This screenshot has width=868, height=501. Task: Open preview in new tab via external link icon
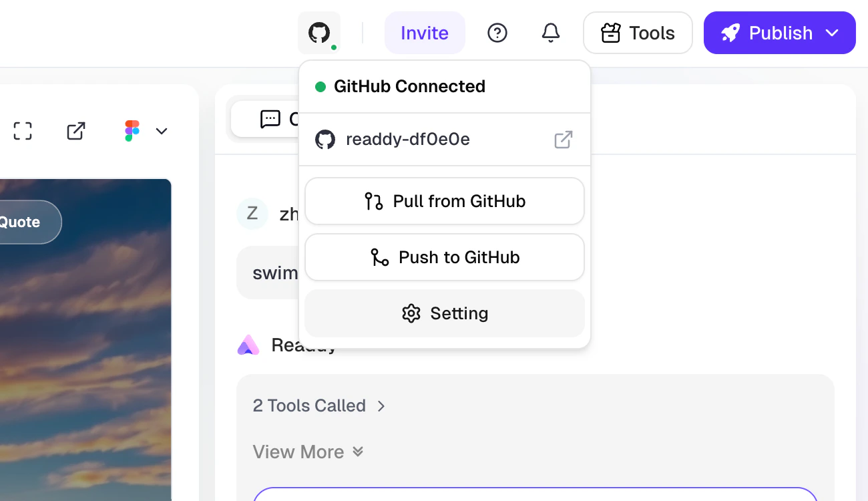pos(75,130)
